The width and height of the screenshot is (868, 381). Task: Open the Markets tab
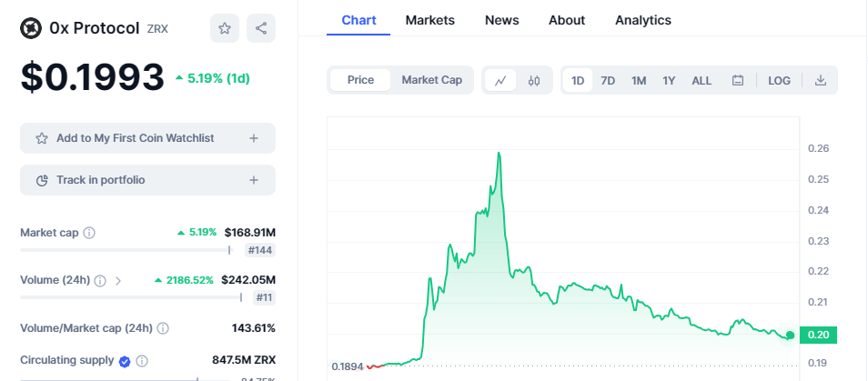(x=430, y=21)
